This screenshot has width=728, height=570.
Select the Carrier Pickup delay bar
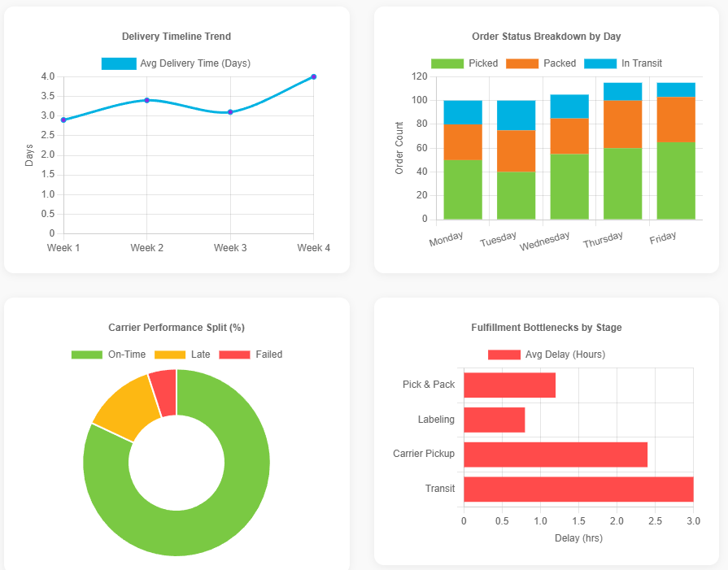(x=556, y=455)
